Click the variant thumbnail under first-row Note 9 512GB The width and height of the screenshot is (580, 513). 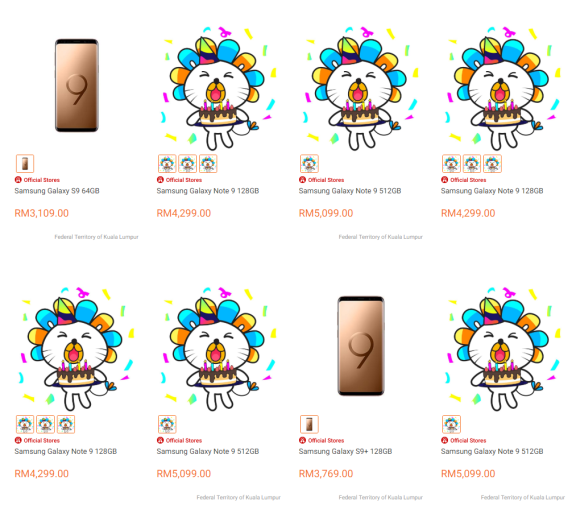click(309, 163)
